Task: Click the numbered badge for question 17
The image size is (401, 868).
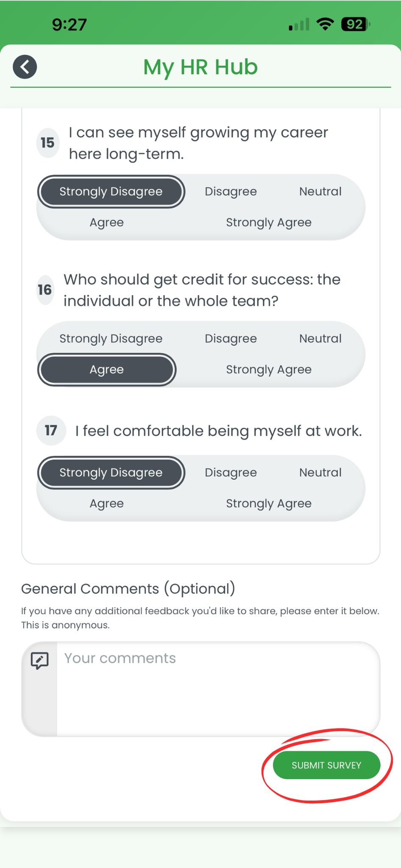Action: pos(51,431)
